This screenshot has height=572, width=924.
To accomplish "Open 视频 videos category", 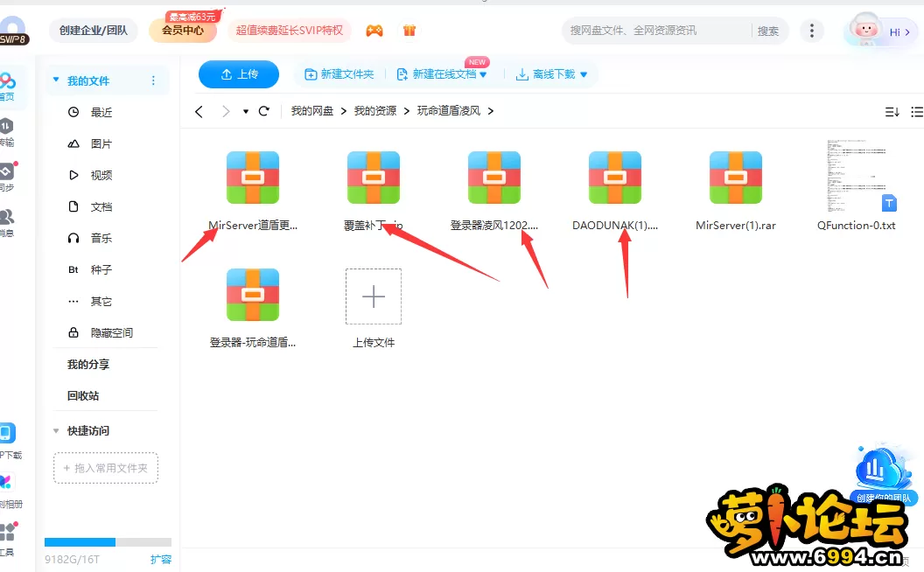I will click(x=101, y=175).
